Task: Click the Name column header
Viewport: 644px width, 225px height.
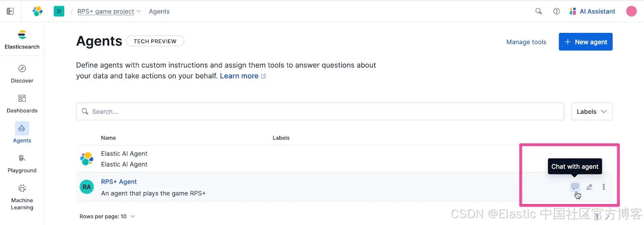Action: 108,138
